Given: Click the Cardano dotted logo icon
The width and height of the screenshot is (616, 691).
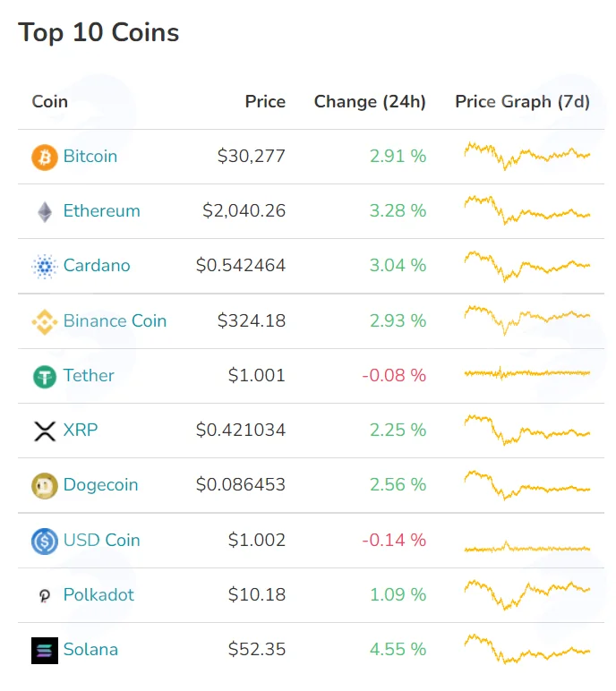Looking at the screenshot, I should (45, 266).
